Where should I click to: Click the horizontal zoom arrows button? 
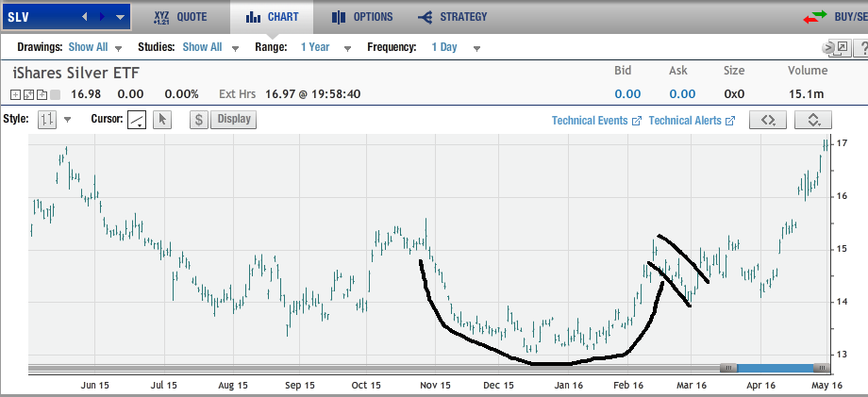point(768,120)
